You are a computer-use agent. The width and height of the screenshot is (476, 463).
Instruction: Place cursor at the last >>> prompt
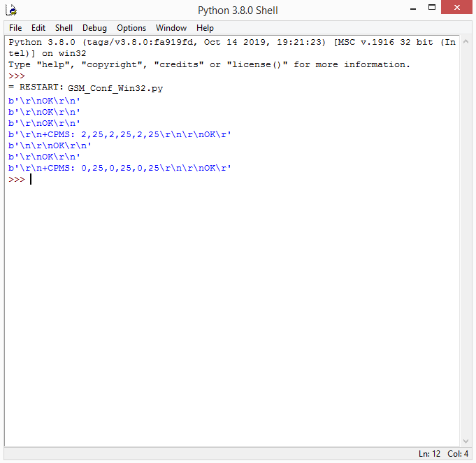[31, 180]
